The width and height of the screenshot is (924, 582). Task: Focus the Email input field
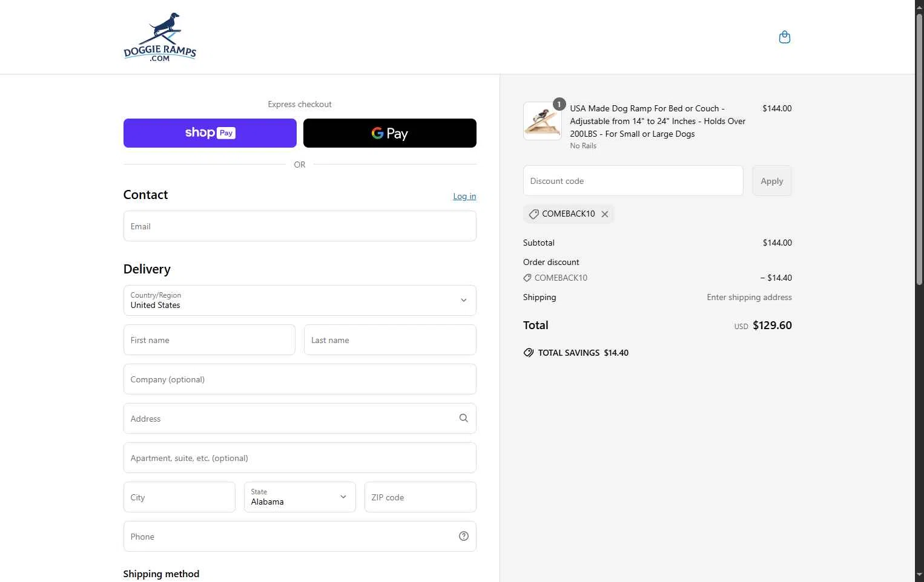[300, 226]
